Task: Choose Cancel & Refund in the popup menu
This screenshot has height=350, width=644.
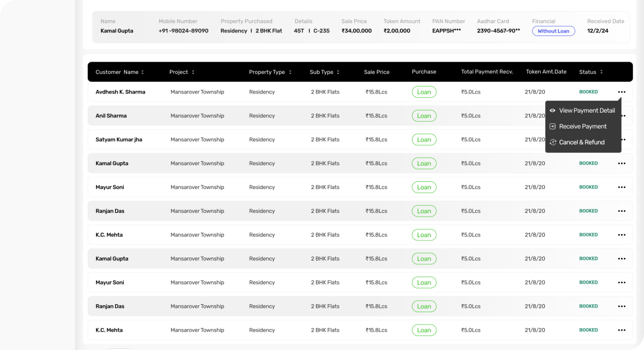Action: [x=578, y=142]
